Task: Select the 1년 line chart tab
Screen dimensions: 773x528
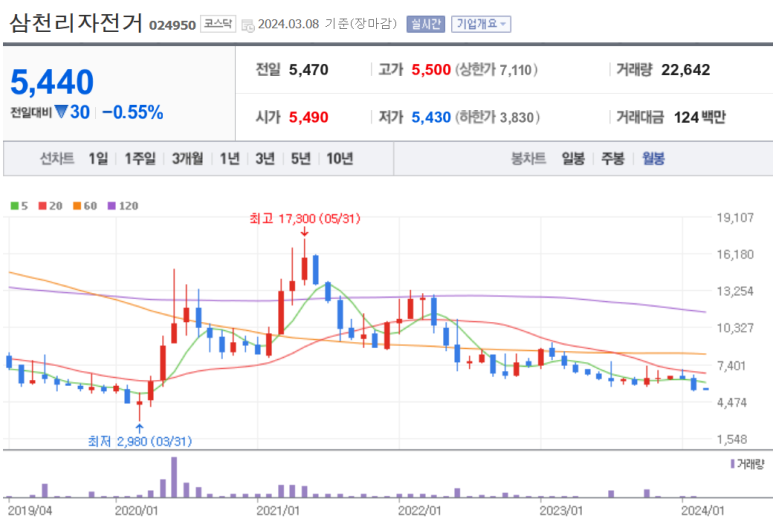Action: tap(229, 159)
